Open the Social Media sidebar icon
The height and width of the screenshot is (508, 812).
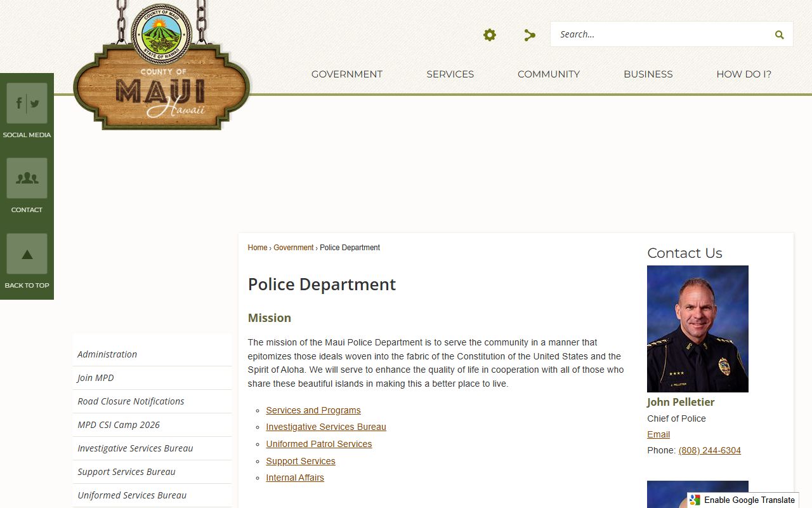pos(27,103)
